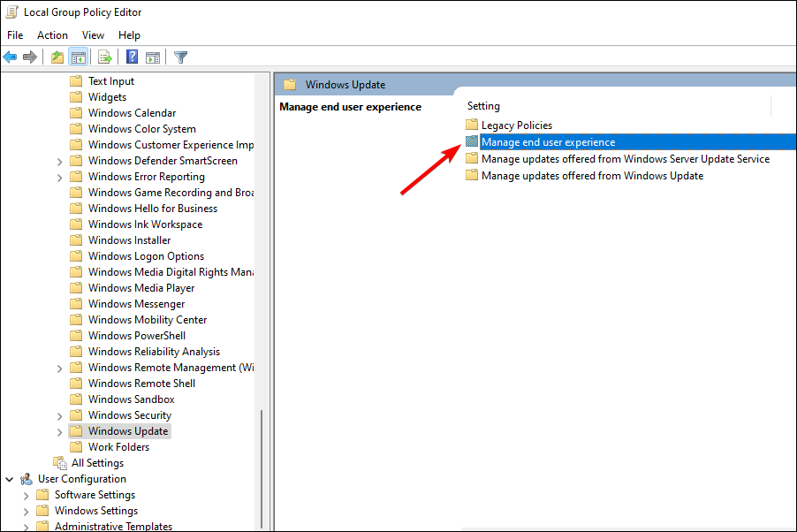Select Windows Installer folder

[x=129, y=240]
